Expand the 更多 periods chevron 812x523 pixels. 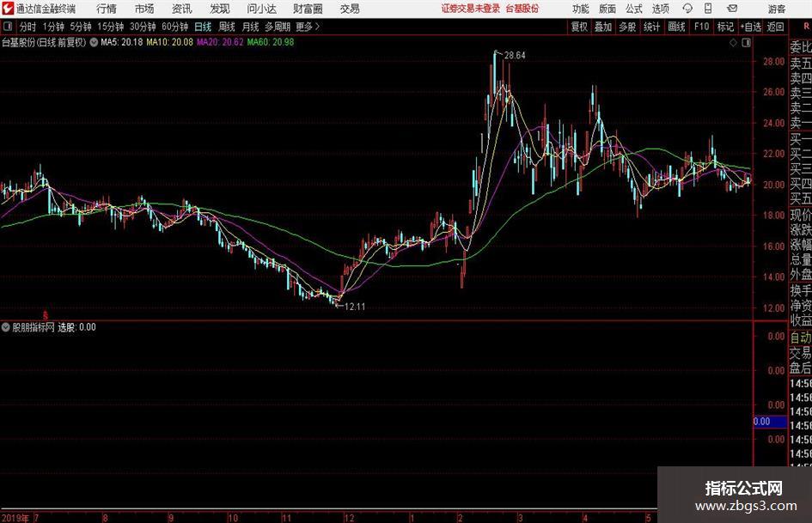308,27
